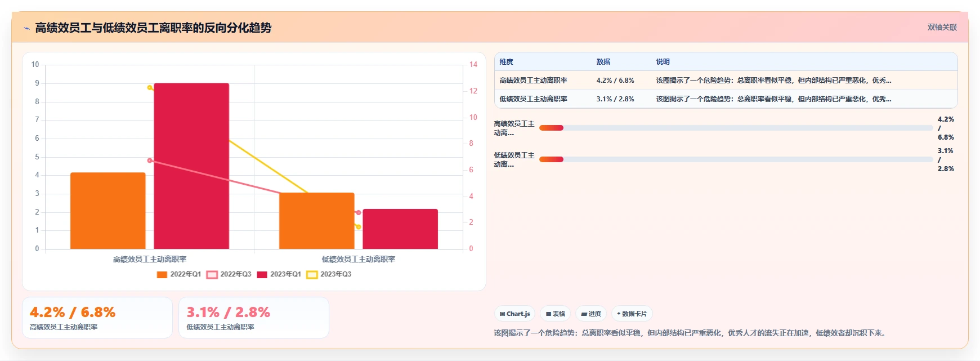Image resolution: width=980 pixels, height=361 pixels.
Task: Click the 双轴关联 label in header
Action: [x=942, y=27]
